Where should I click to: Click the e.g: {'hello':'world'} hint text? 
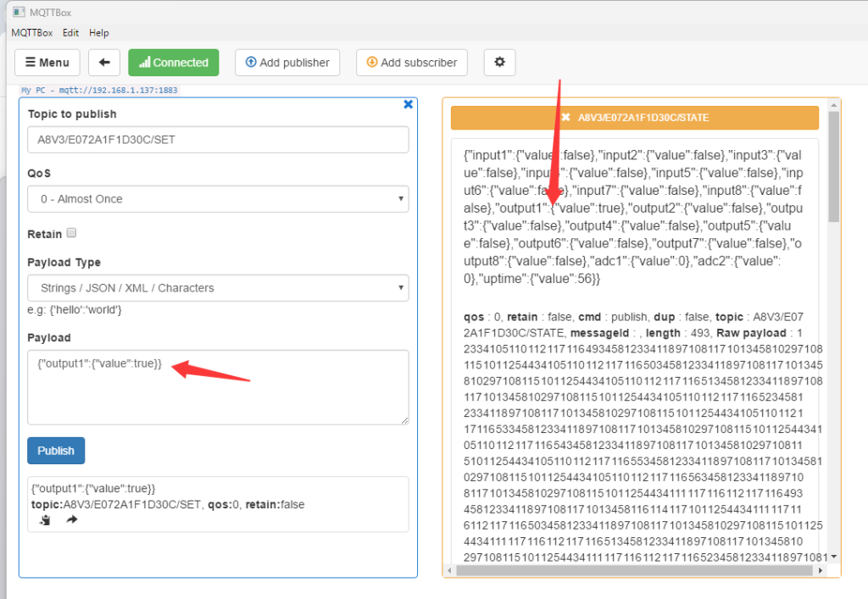[75, 310]
